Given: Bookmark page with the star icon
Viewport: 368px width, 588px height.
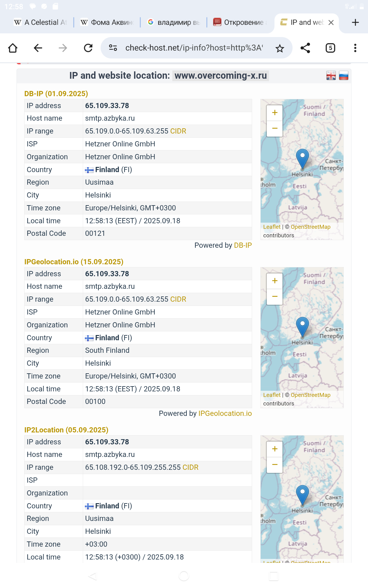Looking at the screenshot, I should click(280, 48).
